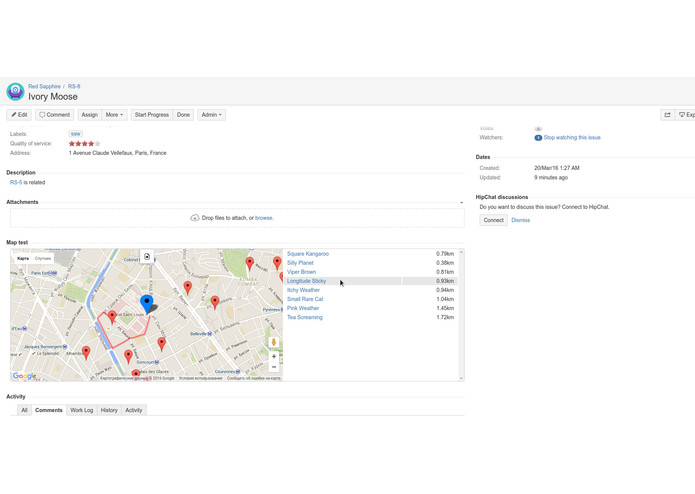Click the Done workflow button
The image size is (695, 494).
click(x=183, y=115)
